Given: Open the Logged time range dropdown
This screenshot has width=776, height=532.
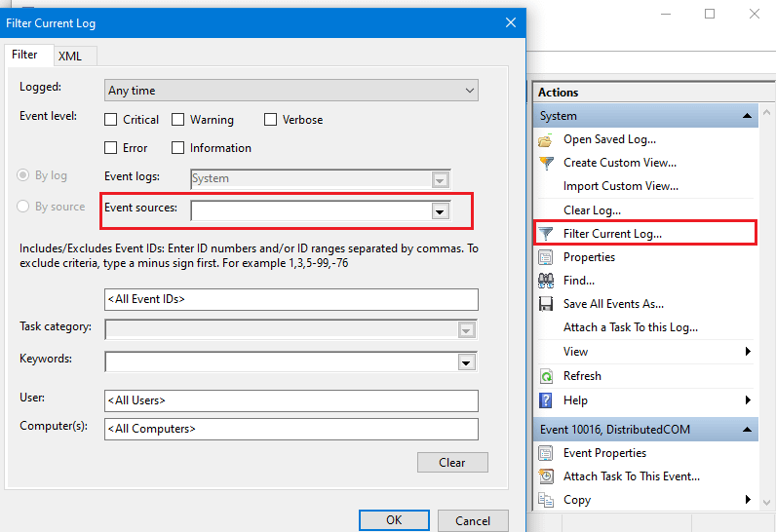Looking at the screenshot, I should pyautogui.click(x=291, y=91).
